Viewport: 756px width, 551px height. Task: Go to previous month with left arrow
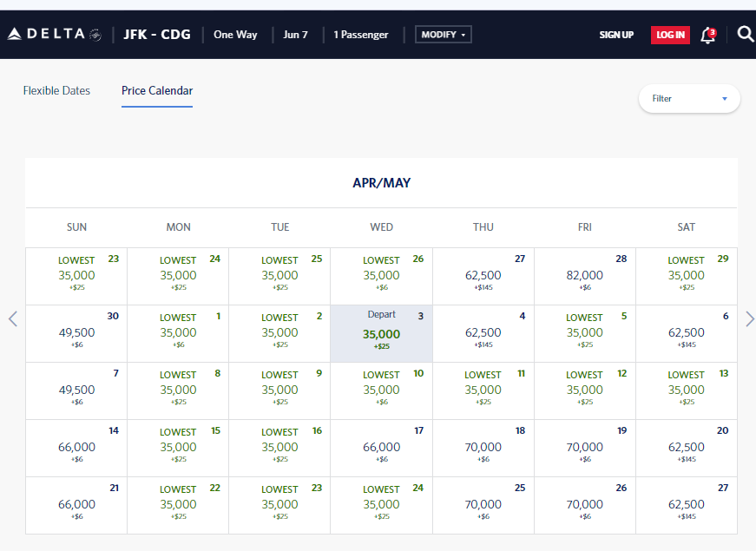point(13,318)
